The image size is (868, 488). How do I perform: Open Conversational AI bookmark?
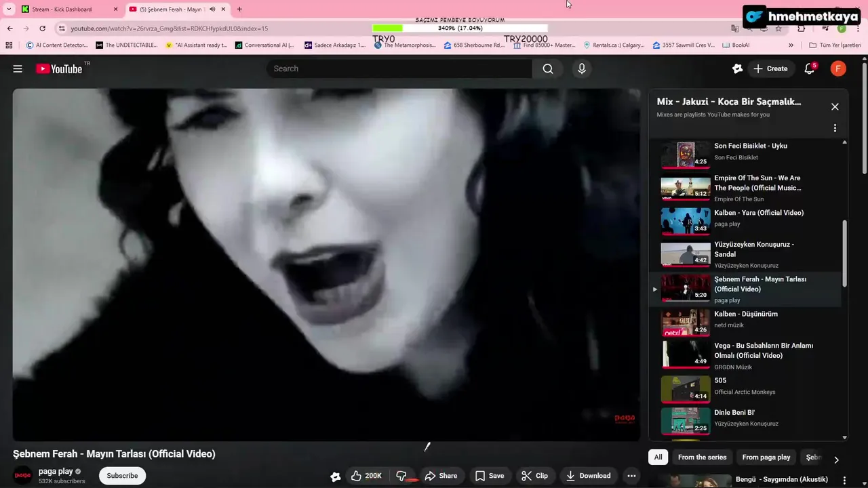pos(265,45)
